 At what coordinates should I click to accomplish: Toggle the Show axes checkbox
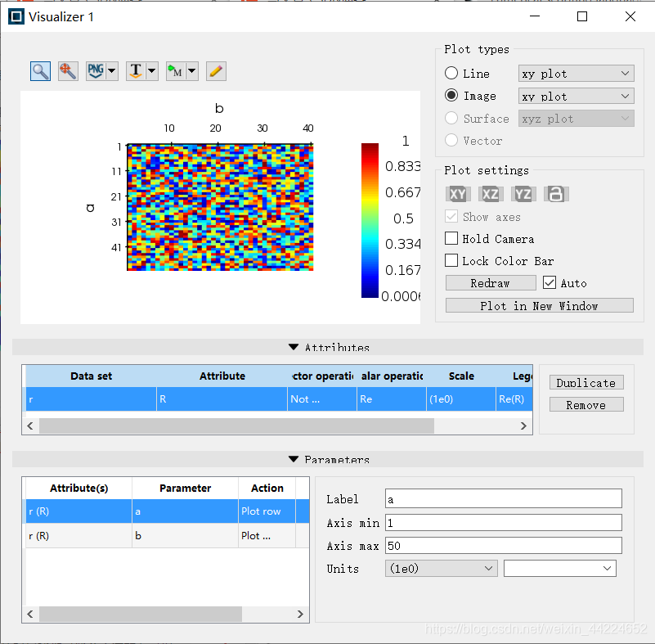tap(451, 217)
